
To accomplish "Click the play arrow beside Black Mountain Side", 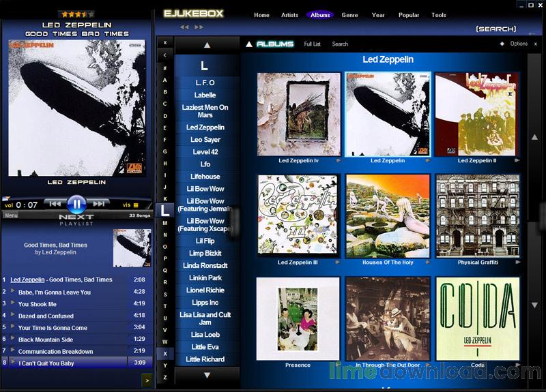I will pos(13,338).
